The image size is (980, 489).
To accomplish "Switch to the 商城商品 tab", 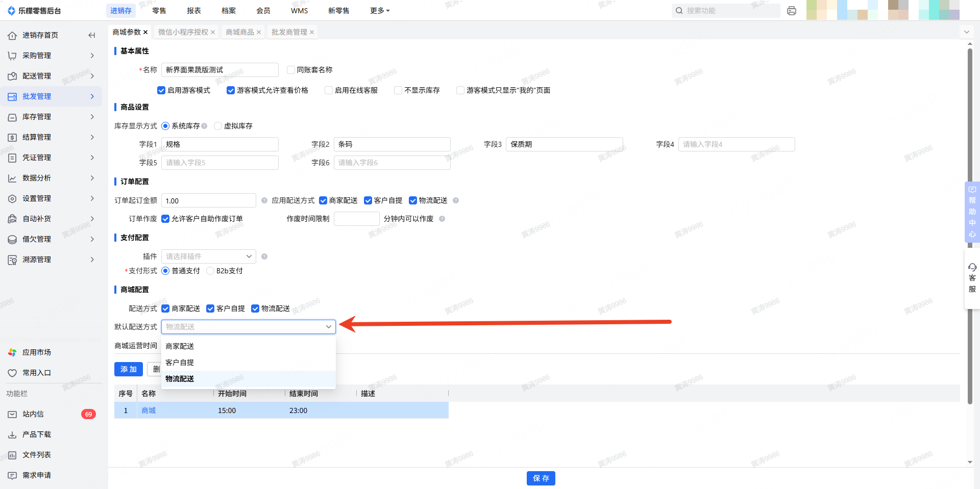I will 240,32.
